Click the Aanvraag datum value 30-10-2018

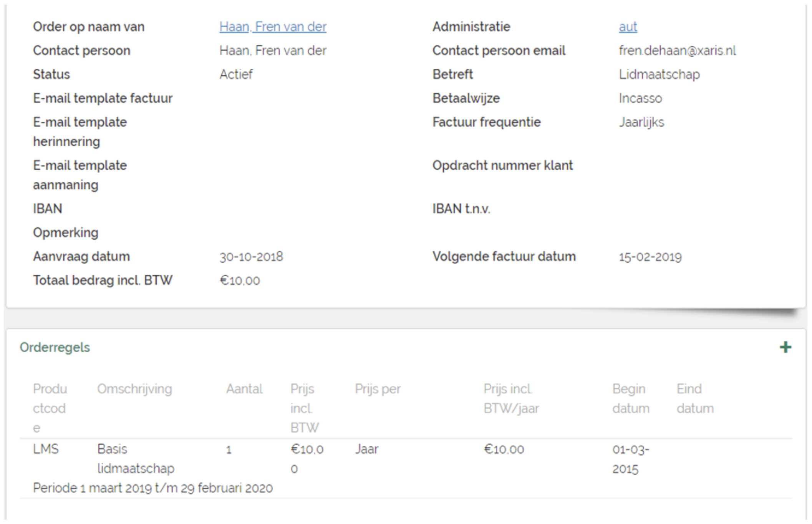(x=251, y=257)
